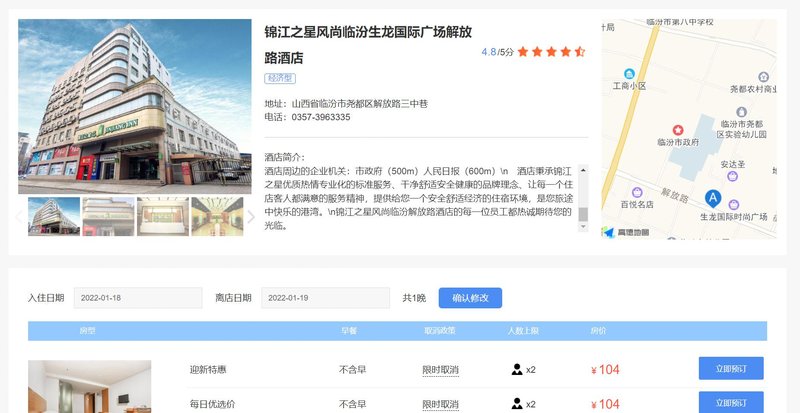Show next photos with right gallery arrow
The width and height of the screenshot is (800, 413).
tap(251, 216)
